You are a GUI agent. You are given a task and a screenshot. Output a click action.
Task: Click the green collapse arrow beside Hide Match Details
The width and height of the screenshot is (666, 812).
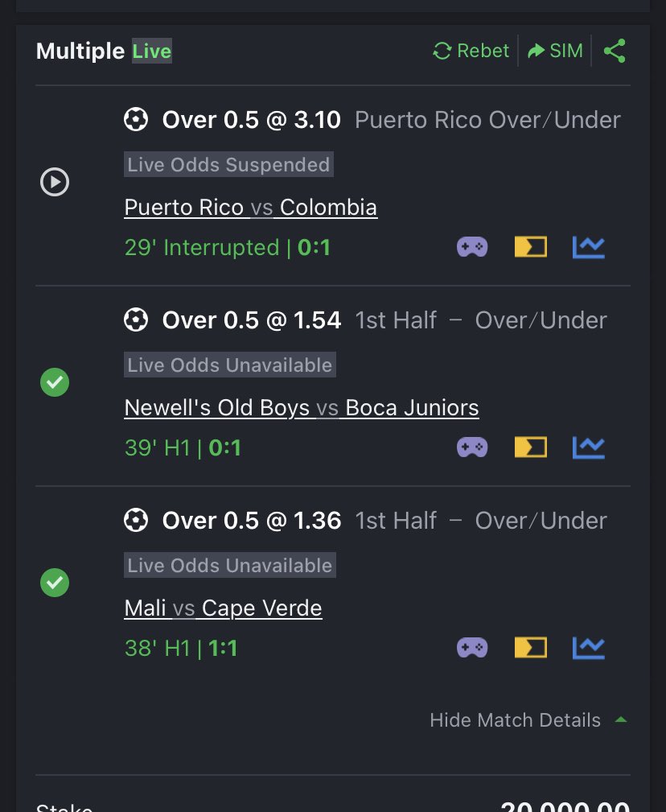pyautogui.click(x=620, y=719)
